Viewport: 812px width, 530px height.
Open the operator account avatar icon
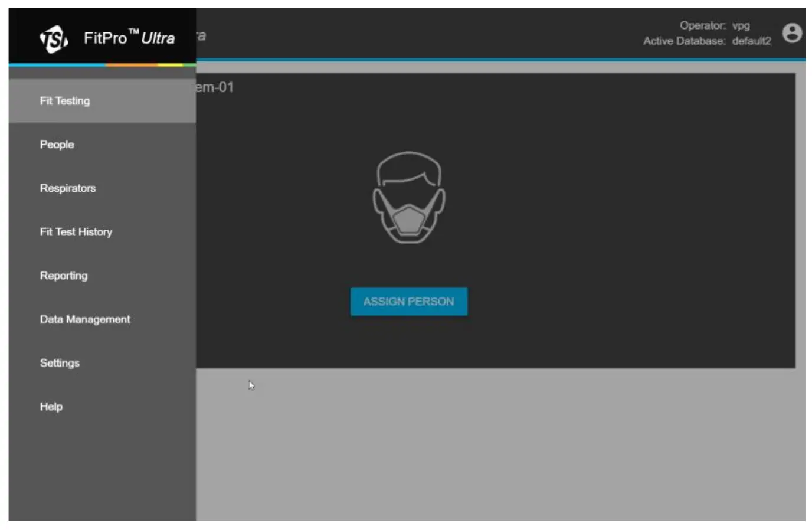[793, 33]
